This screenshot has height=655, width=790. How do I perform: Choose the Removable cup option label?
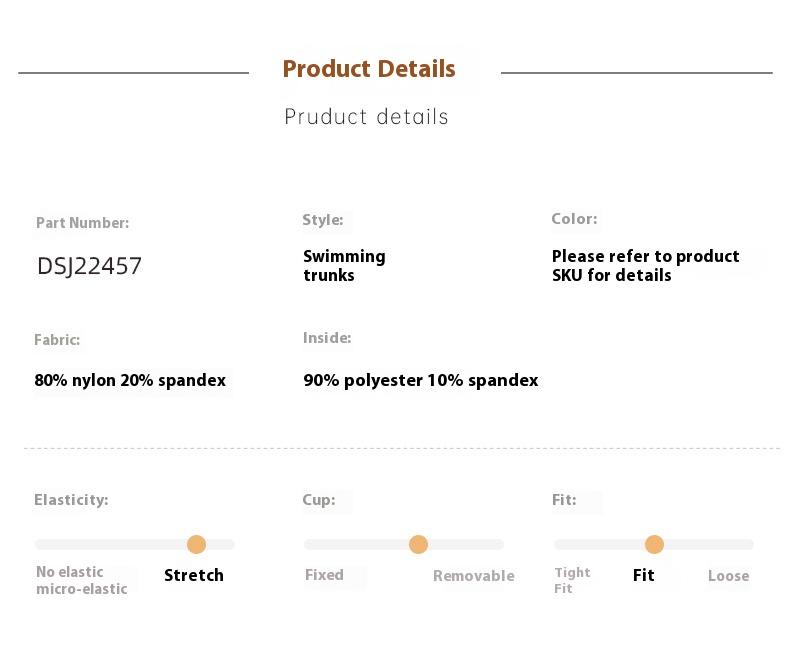pos(474,575)
